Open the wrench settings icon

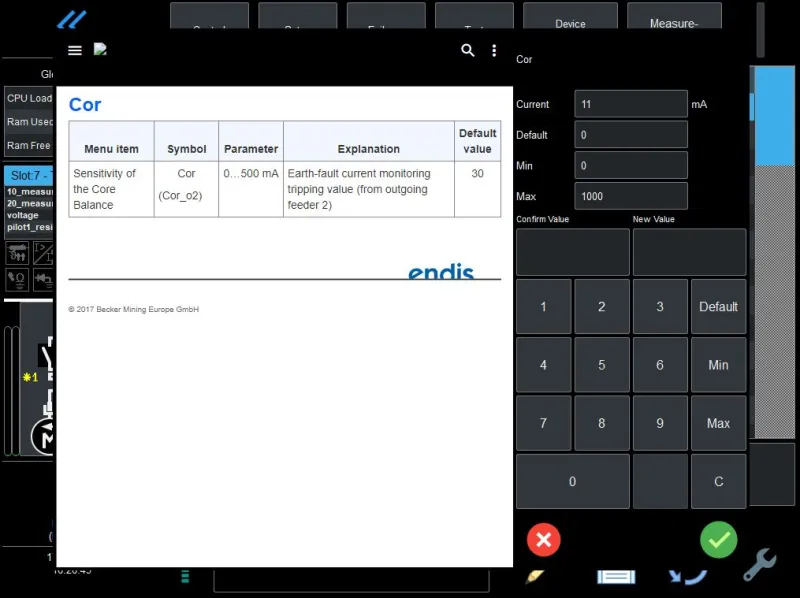point(760,564)
